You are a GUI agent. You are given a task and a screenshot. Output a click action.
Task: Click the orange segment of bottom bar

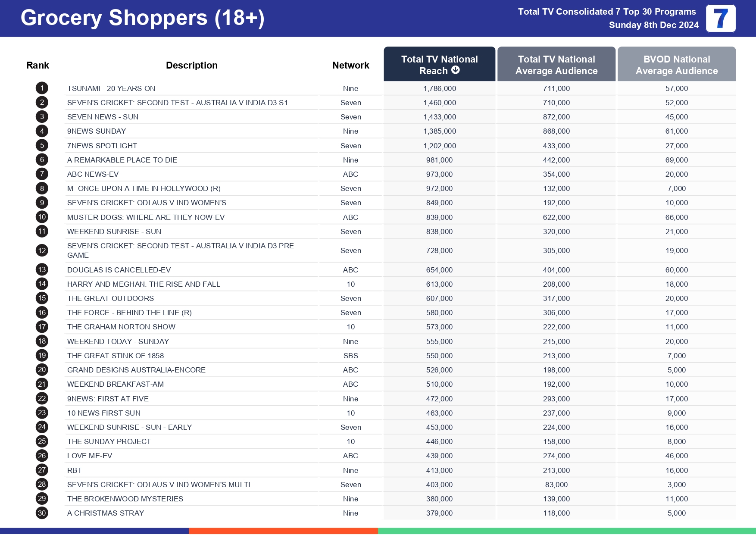(x=283, y=531)
